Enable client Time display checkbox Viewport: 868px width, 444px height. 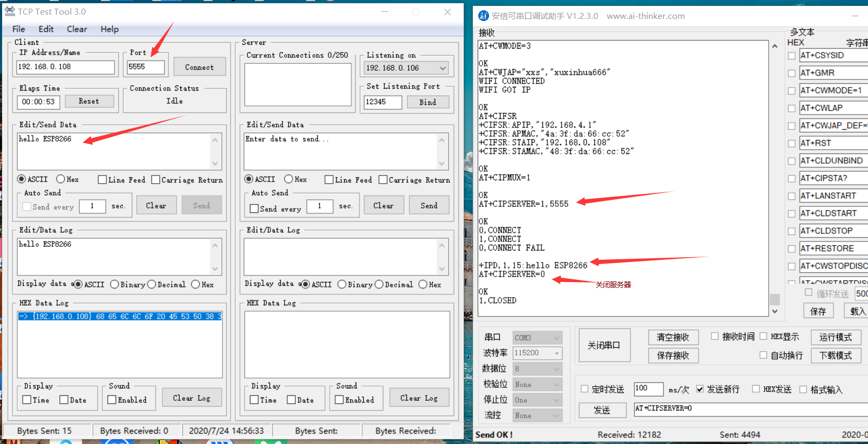pos(26,400)
